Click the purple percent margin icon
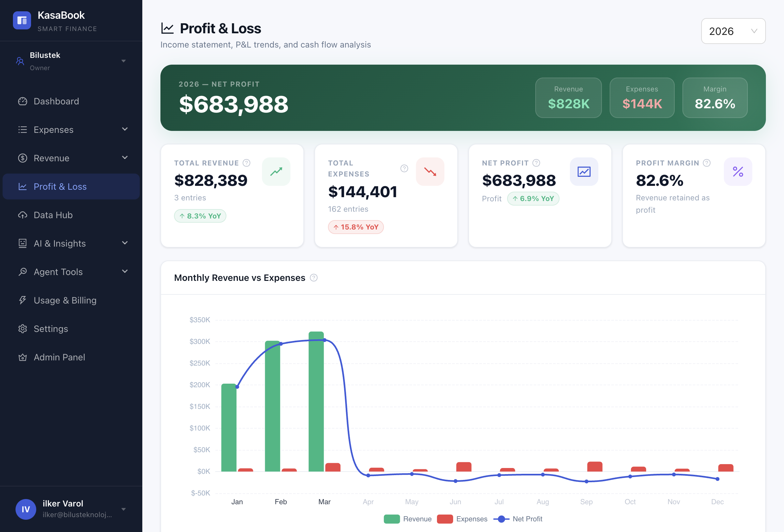The image size is (784, 532). [x=737, y=172]
